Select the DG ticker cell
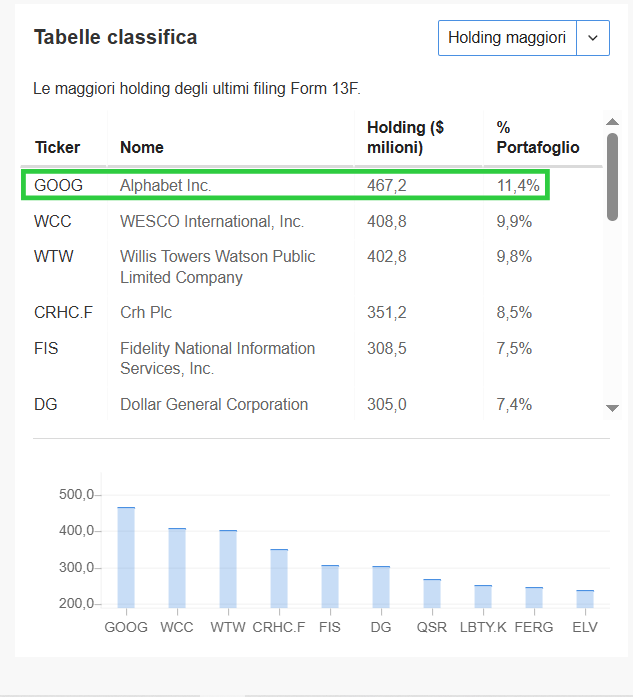The height and width of the screenshot is (697, 633). tap(46, 405)
